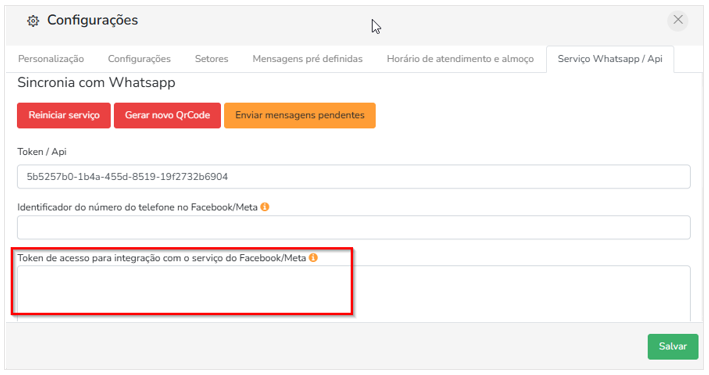Focus the Identificador do número do telefone field
The width and height of the screenshot is (709, 375).
(354, 227)
